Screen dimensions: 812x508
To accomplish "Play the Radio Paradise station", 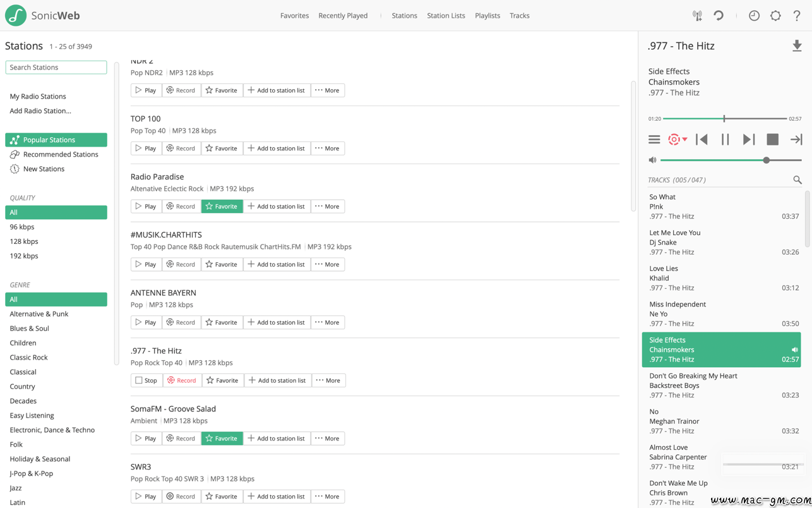I will pos(146,207).
